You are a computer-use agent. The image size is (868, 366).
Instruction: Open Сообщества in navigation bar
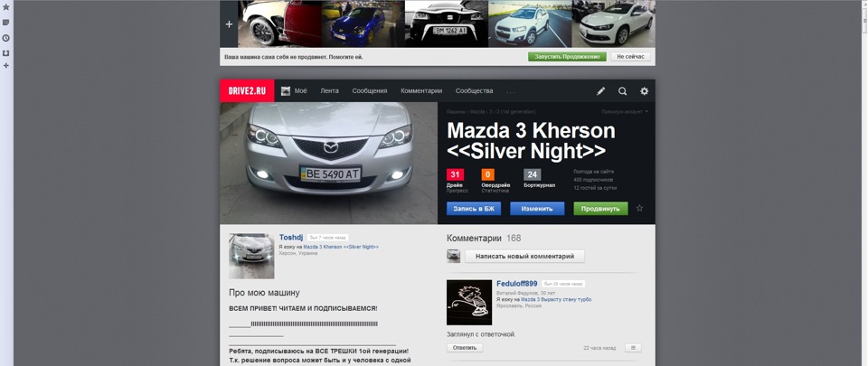474,91
